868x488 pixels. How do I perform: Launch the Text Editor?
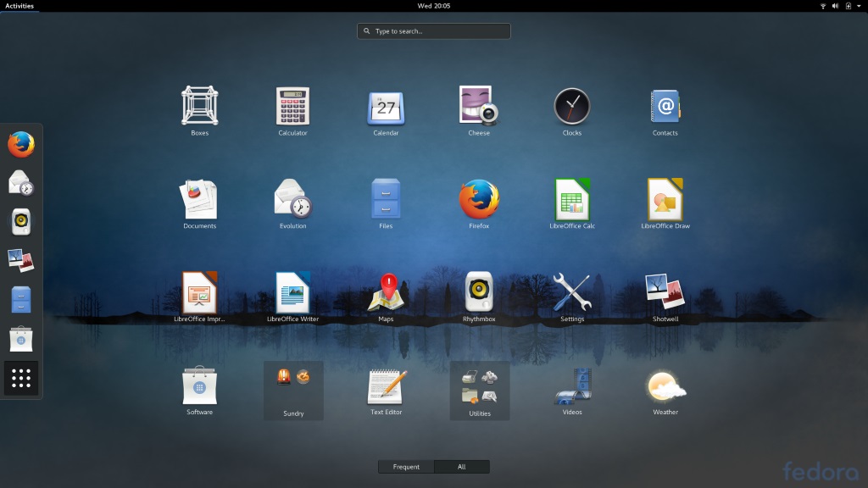click(386, 390)
